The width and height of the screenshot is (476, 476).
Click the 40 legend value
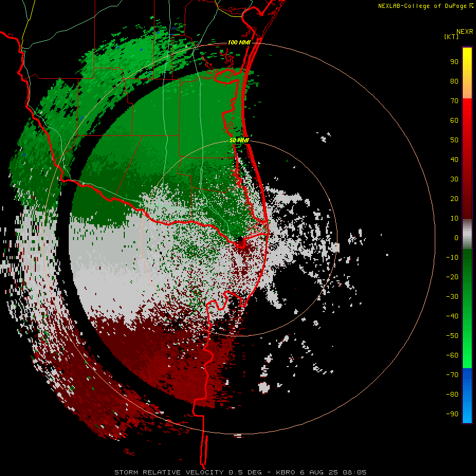click(454, 160)
